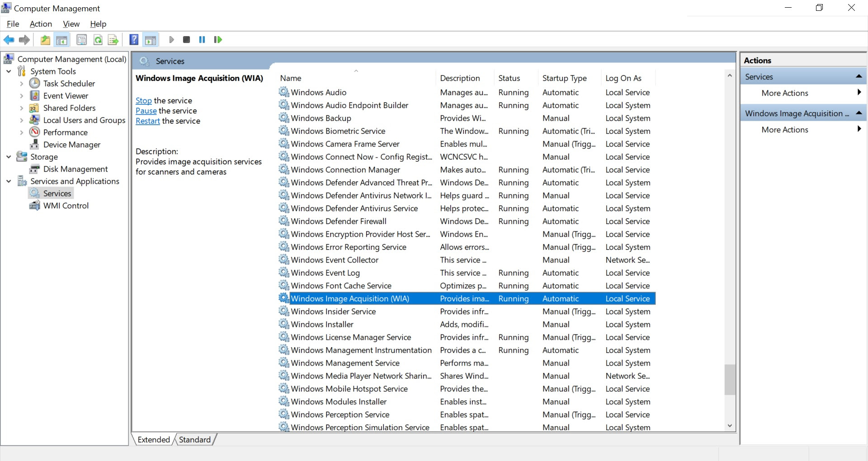
Task: Sort by the Log On As header
Action: click(x=628, y=78)
